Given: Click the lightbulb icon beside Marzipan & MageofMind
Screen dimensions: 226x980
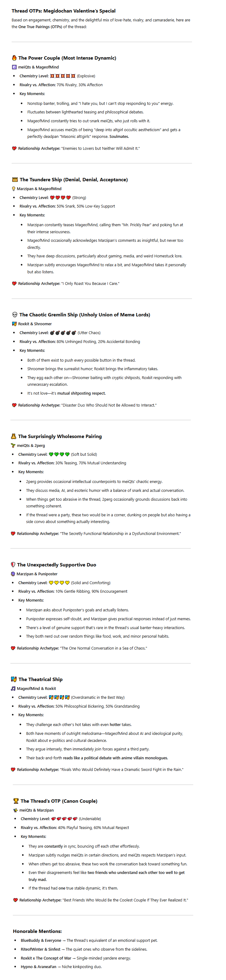Looking at the screenshot, I should [x=14, y=189].
